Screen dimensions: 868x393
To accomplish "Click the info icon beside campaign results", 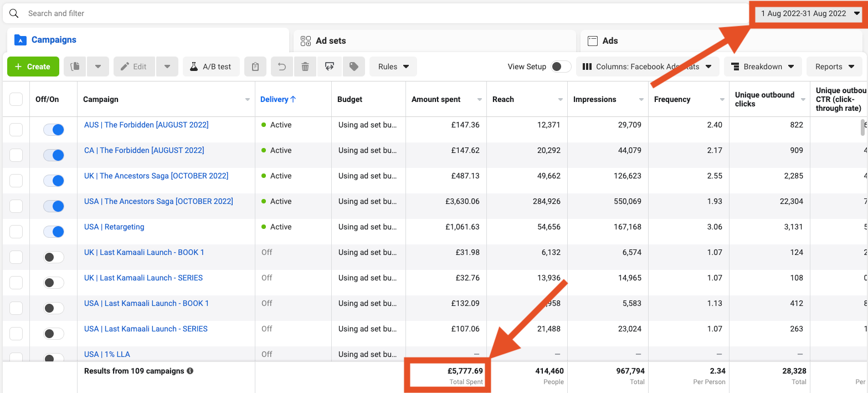I will pos(190,371).
